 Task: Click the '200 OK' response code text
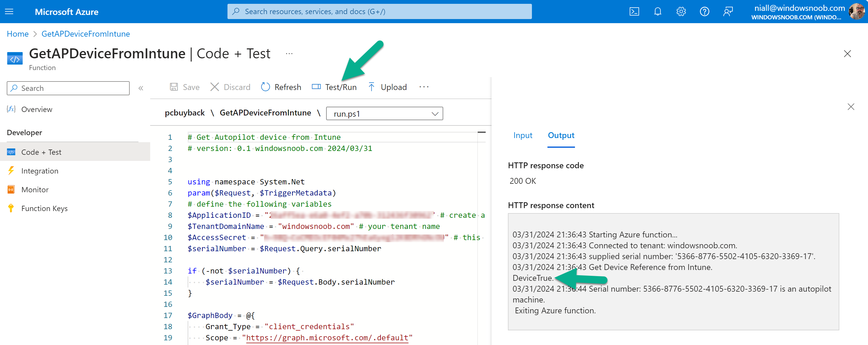click(x=523, y=181)
